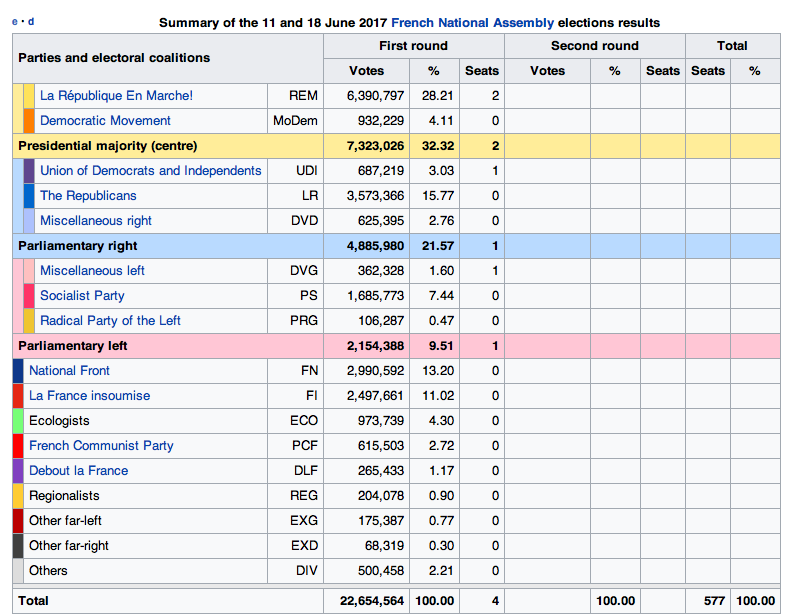
Task: Select the bold total 7,323,026
Action: (x=375, y=146)
